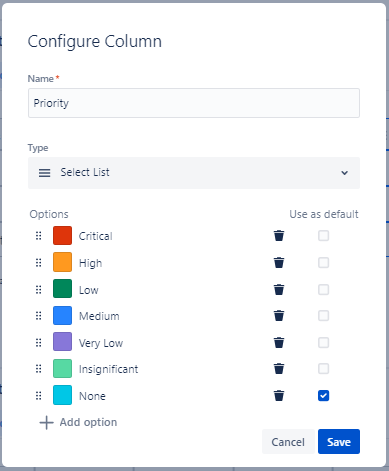Click the chevron arrow in Type field
The width and height of the screenshot is (389, 471).
[345, 173]
